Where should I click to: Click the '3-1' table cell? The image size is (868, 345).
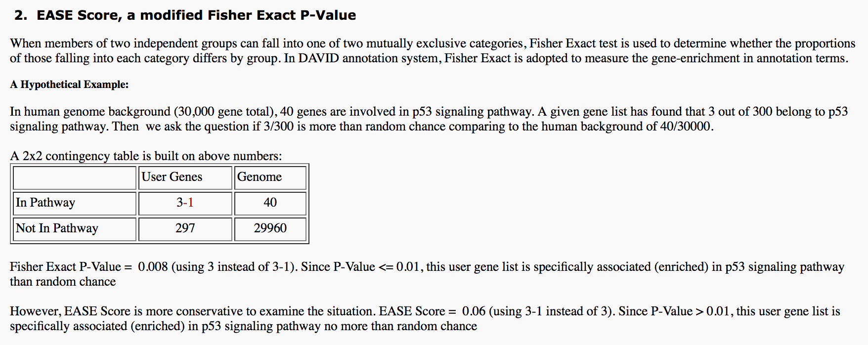click(185, 203)
